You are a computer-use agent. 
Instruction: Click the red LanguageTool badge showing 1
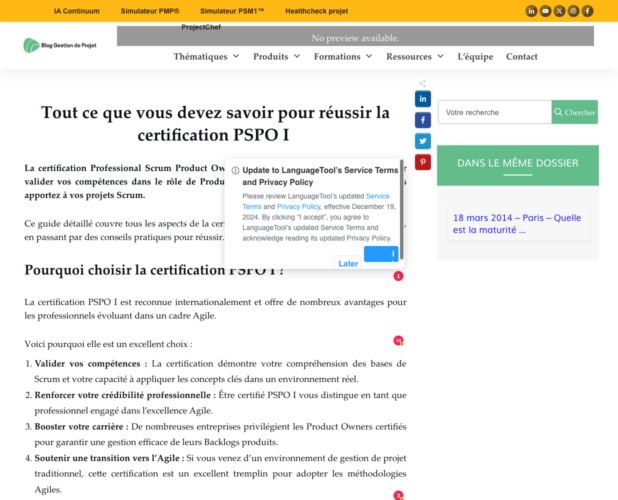(398, 276)
